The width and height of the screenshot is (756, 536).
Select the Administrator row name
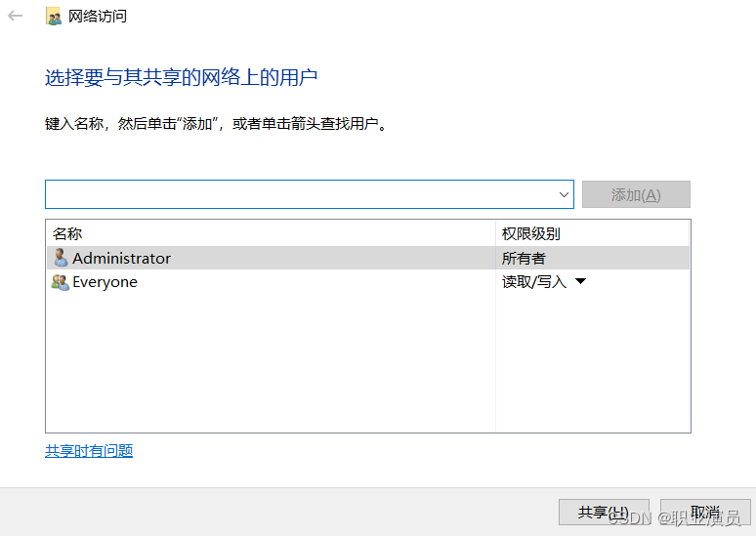coord(121,259)
